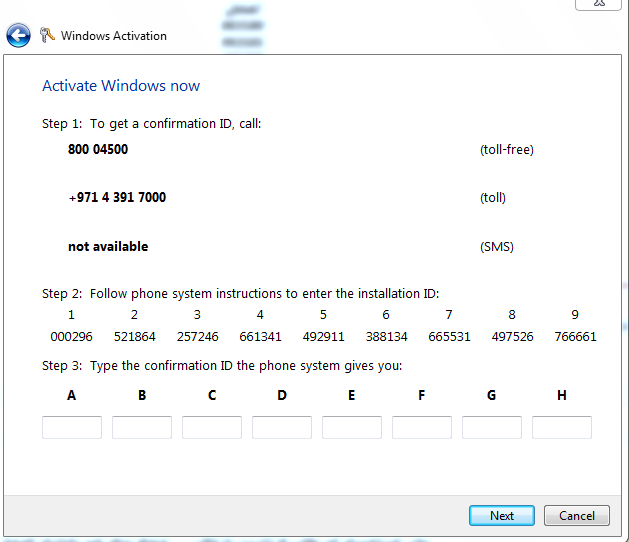
Task: Click the Step 2 instruction text
Action: click(x=241, y=294)
